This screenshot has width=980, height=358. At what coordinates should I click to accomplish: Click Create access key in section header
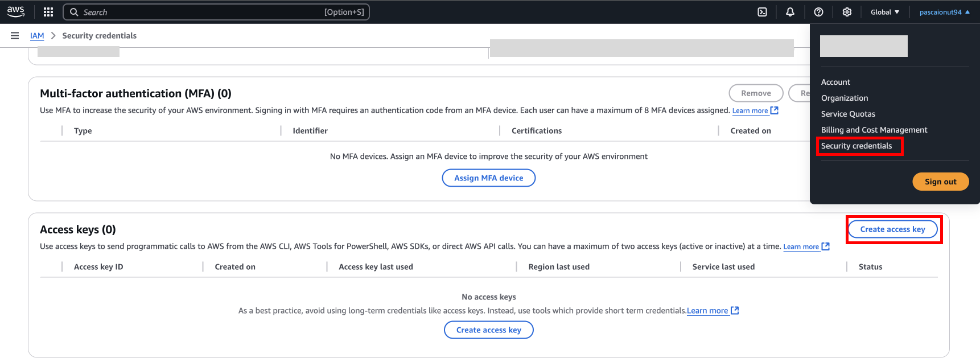pyautogui.click(x=892, y=229)
